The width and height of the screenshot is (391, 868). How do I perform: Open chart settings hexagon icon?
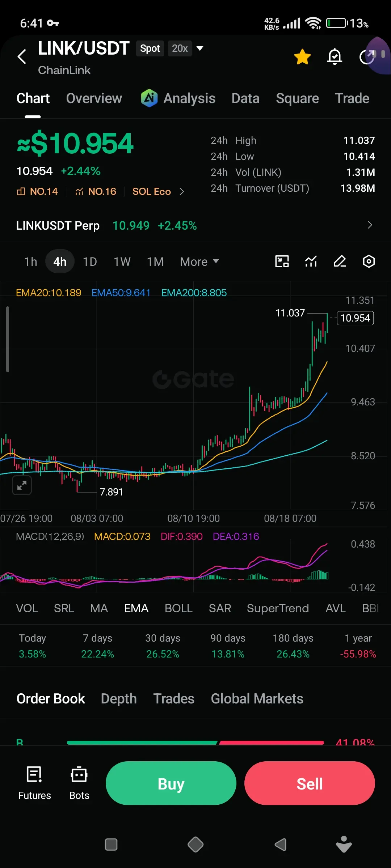[x=369, y=261]
